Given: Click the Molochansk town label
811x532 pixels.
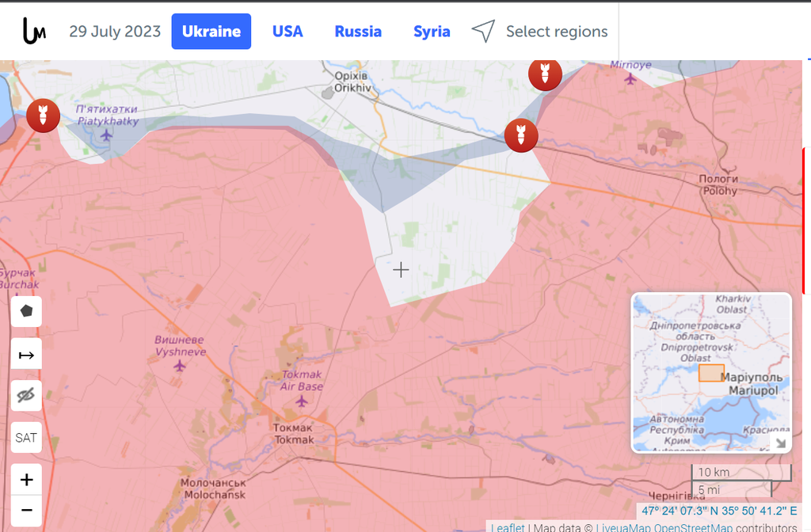Looking at the screenshot, I should pos(214,488).
